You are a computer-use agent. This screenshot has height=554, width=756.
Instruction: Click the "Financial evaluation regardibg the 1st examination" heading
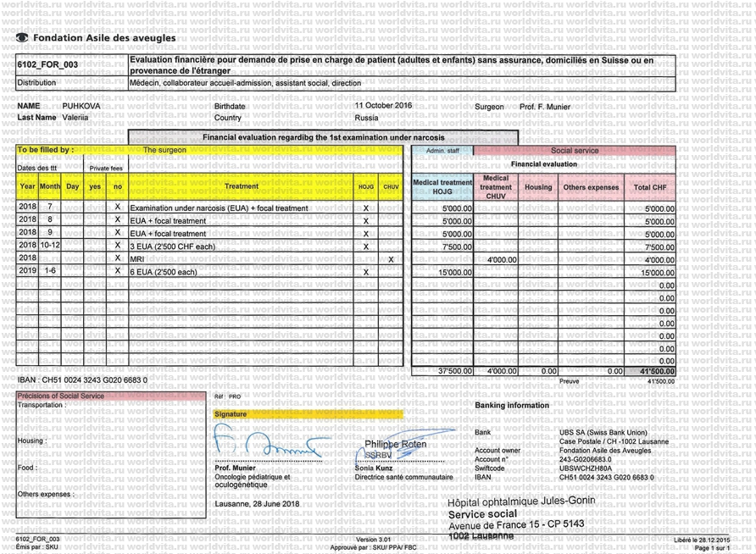[324, 137]
